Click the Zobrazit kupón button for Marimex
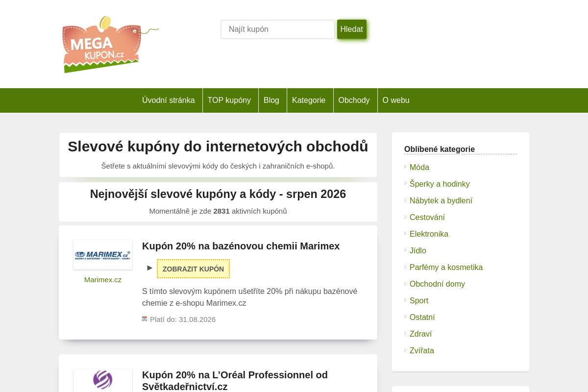This screenshot has height=392, width=588. [x=193, y=269]
